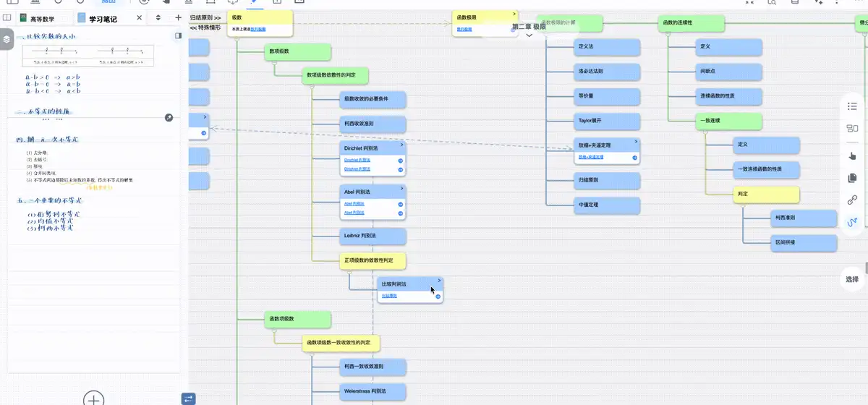Collapse children under 数项级数 node
Viewport: 868px width, 405px height.
click(x=274, y=63)
